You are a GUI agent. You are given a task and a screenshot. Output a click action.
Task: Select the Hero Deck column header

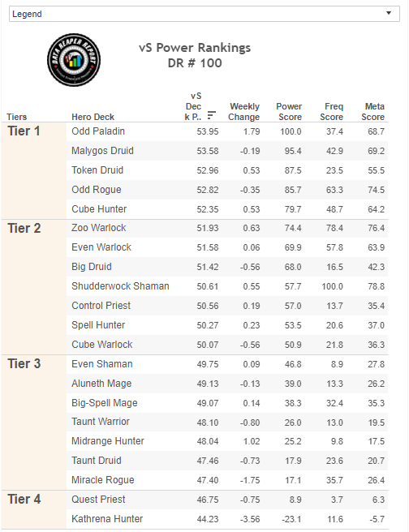(x=93, y=117)
